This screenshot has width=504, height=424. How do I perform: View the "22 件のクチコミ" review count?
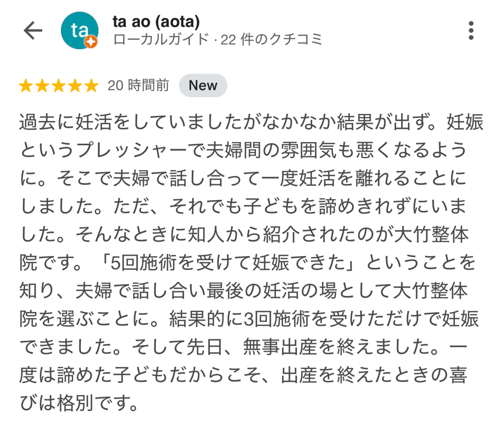coord(271,40)
